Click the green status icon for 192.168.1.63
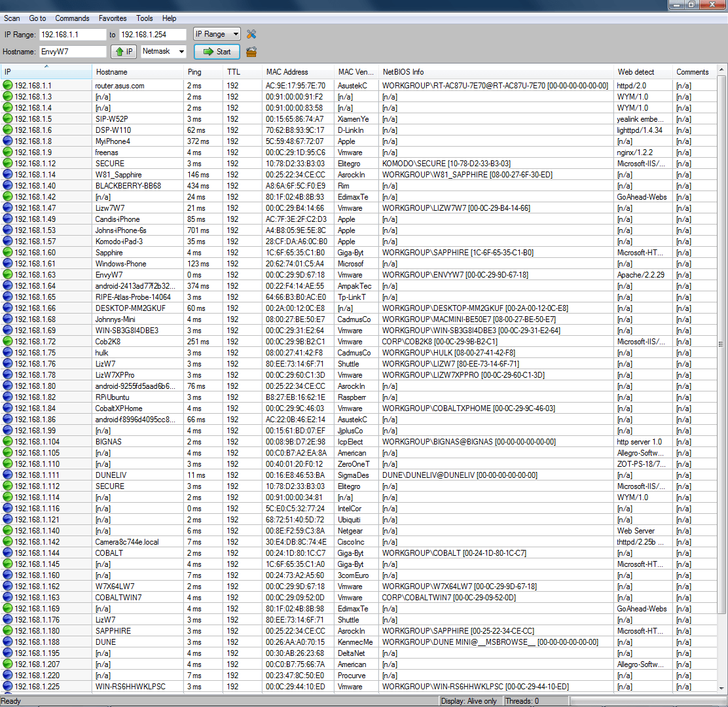The width and height of the screenshot is (728, 707). (8, 274)
